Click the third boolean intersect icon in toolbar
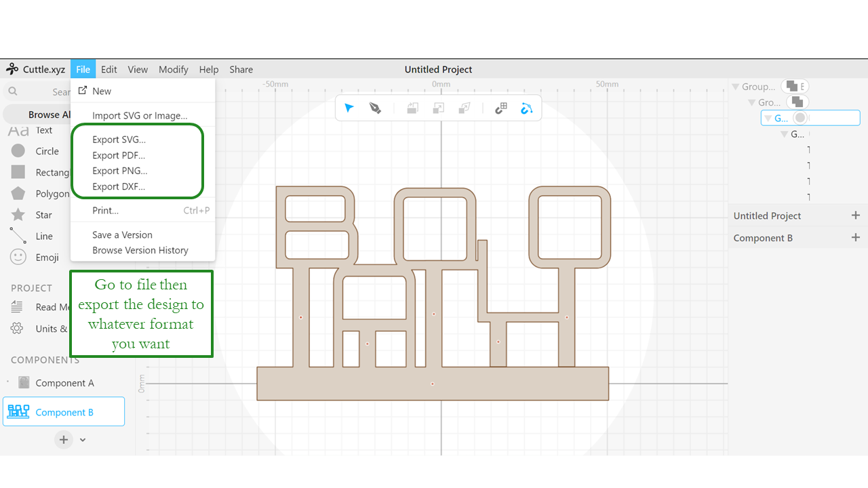 465,108
